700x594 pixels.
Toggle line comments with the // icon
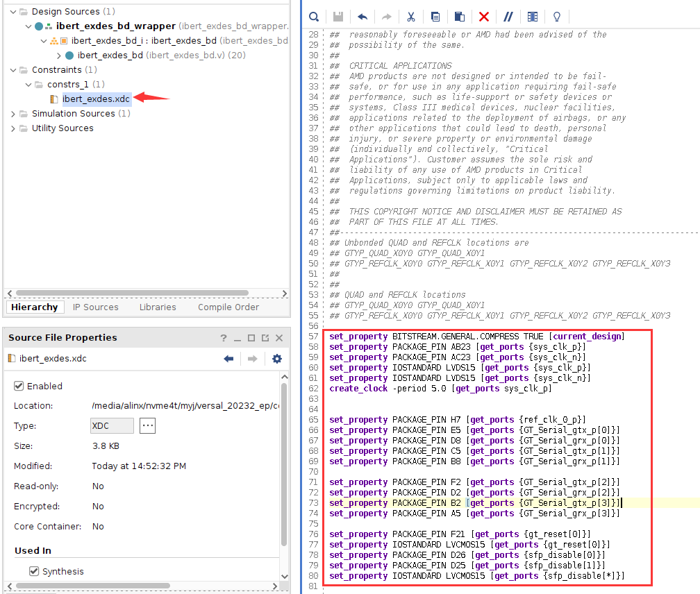pyautogui.click(x=508, y=17)
